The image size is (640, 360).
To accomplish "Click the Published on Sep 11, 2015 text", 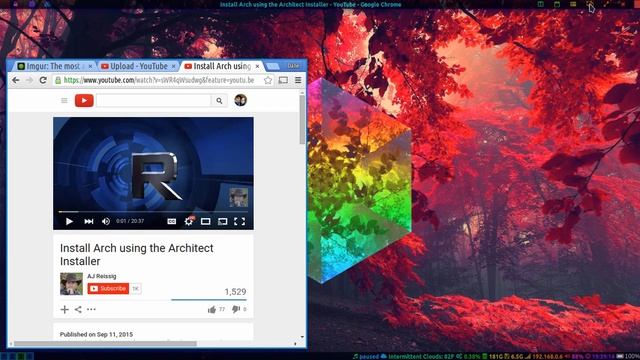I will click(x=96, y=334).
